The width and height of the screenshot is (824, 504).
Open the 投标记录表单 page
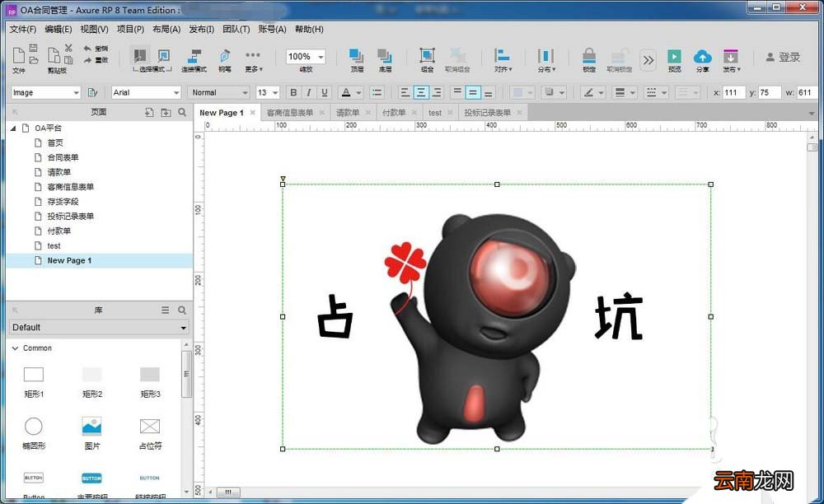click(x=70, y=217)
